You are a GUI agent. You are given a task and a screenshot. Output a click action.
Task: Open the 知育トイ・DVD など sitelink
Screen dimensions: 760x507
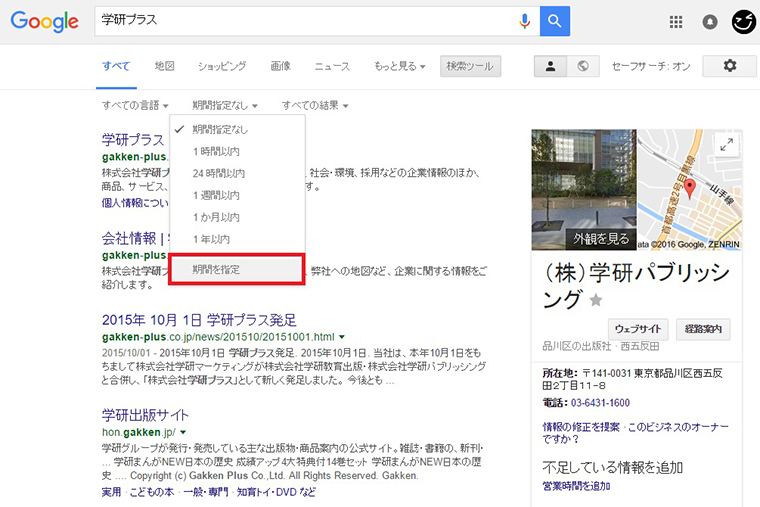coord(276,492)
